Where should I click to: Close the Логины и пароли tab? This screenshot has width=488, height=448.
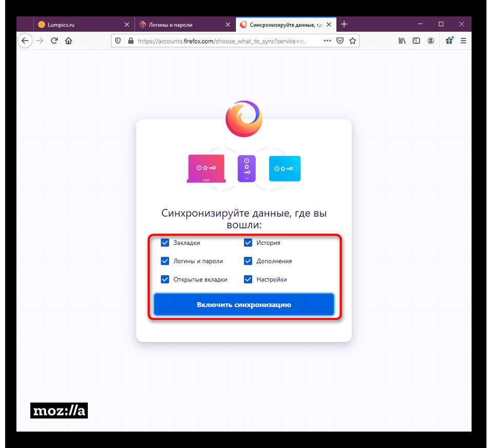point(228,25)
